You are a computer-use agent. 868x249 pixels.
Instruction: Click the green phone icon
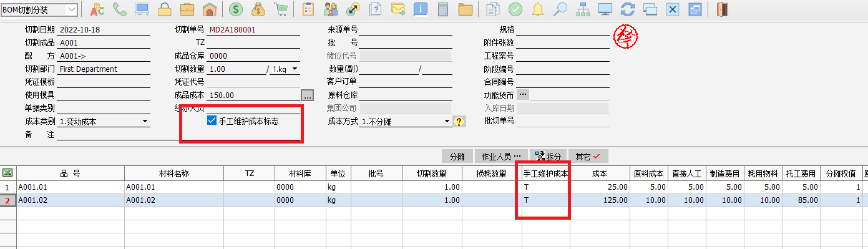(x=120, y=9)
